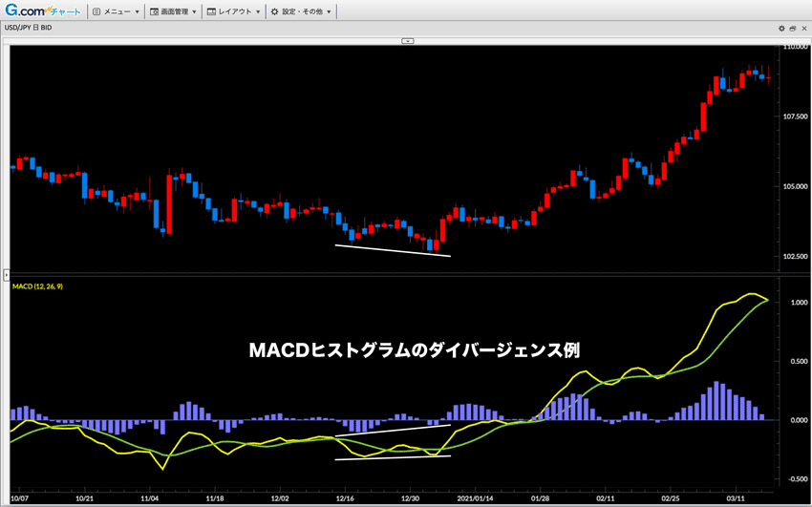The image size is (812, 507).
Task: Expand the collapsed top panel arrow
Action: (407, 41)
